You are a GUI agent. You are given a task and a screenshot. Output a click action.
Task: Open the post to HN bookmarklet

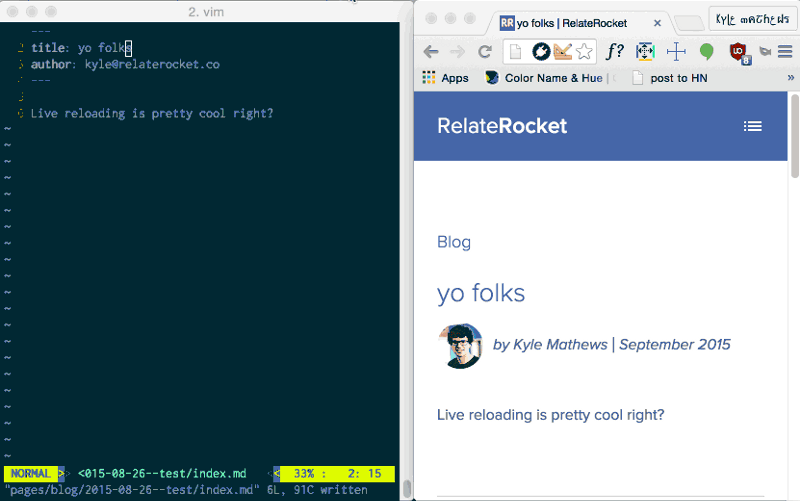[670, 78]
